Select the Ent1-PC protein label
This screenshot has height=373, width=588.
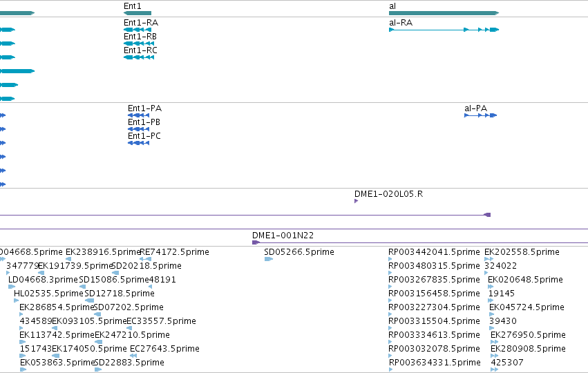144,136
